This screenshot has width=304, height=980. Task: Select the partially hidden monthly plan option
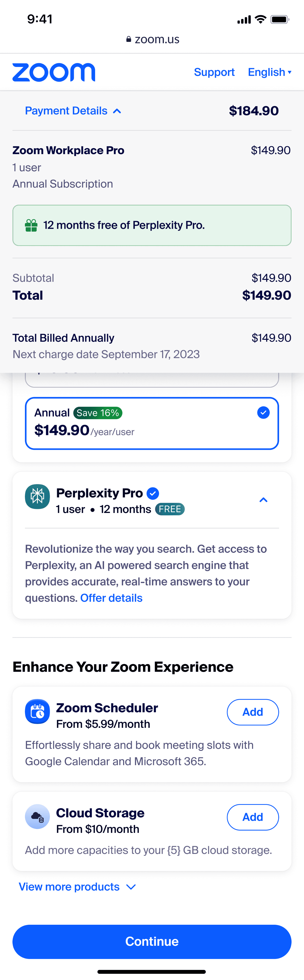(x=152, y=380)
